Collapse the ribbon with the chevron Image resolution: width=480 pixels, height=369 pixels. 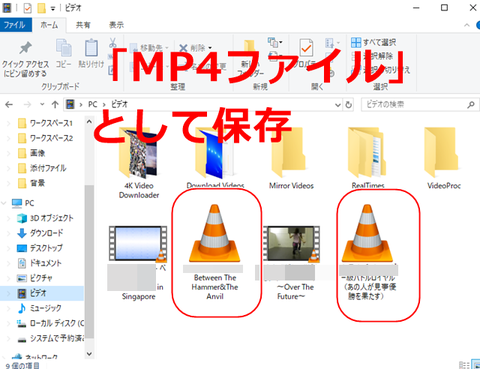467,25
